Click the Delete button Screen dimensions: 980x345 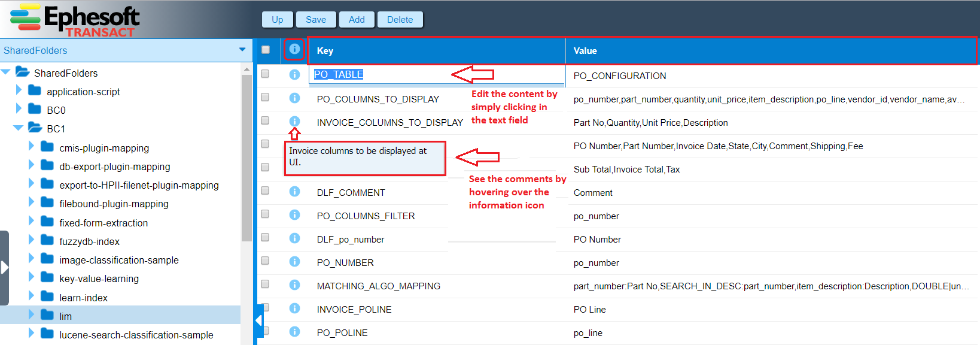pyautogui.click(x=400, y=20)
